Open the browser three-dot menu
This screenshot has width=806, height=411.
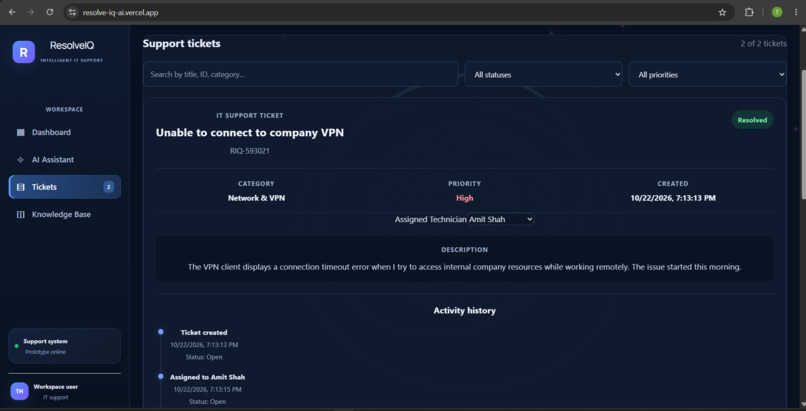(796, 12)
